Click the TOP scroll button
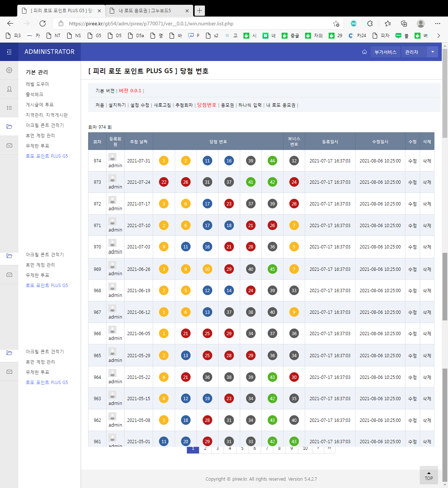Screen dimensions: 448x488 point(429,475)
